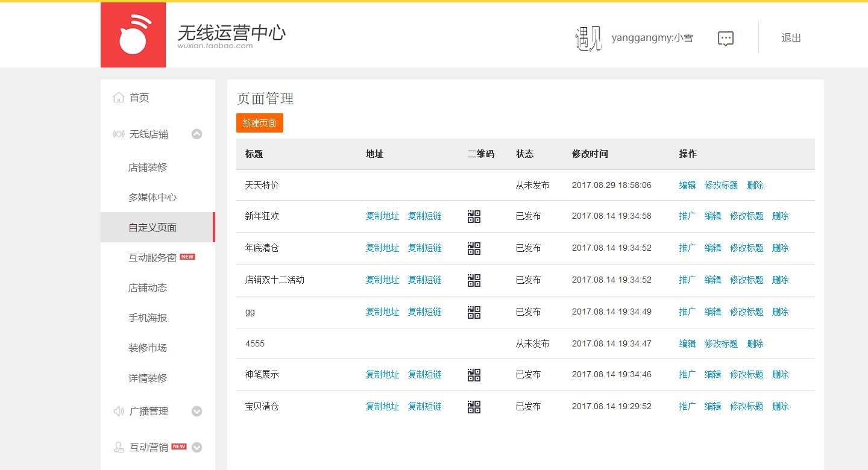
Task: Select 店铺装修 in the sidebar menu
Action: (148, 168)
